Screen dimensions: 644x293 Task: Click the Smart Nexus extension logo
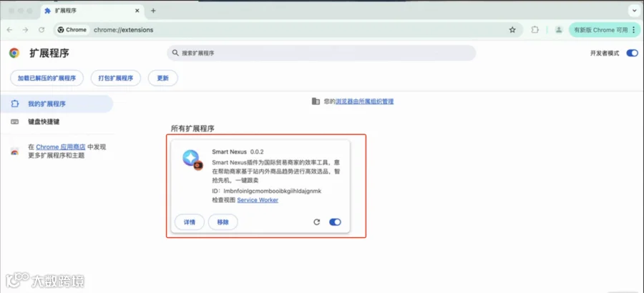click(x=192, y=160)
